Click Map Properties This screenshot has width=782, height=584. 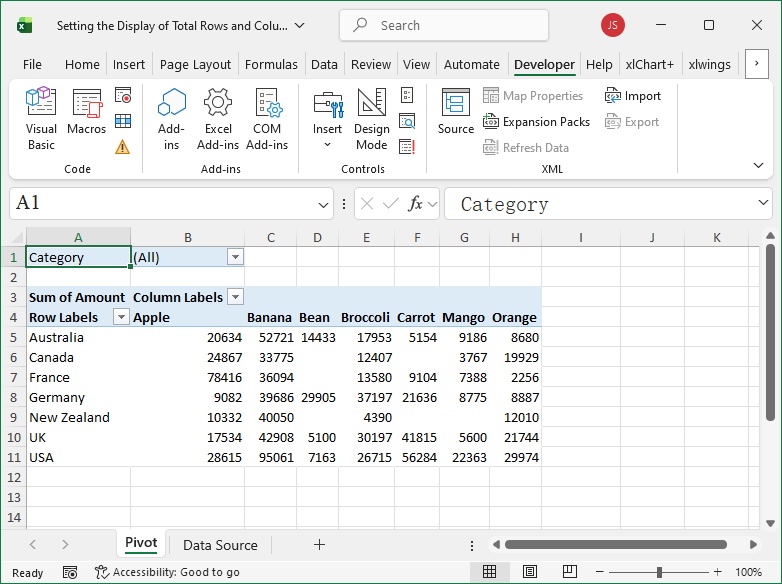pyautogui.click(x=533, y=95)
